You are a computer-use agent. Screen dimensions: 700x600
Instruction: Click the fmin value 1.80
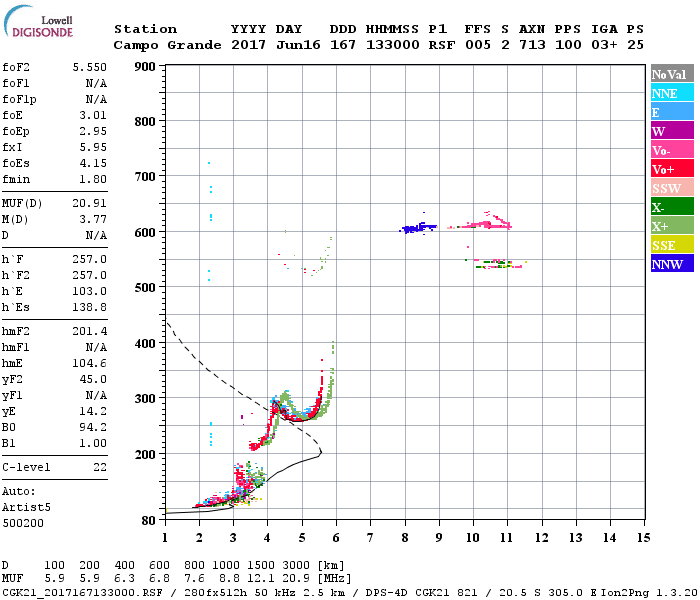93,179
